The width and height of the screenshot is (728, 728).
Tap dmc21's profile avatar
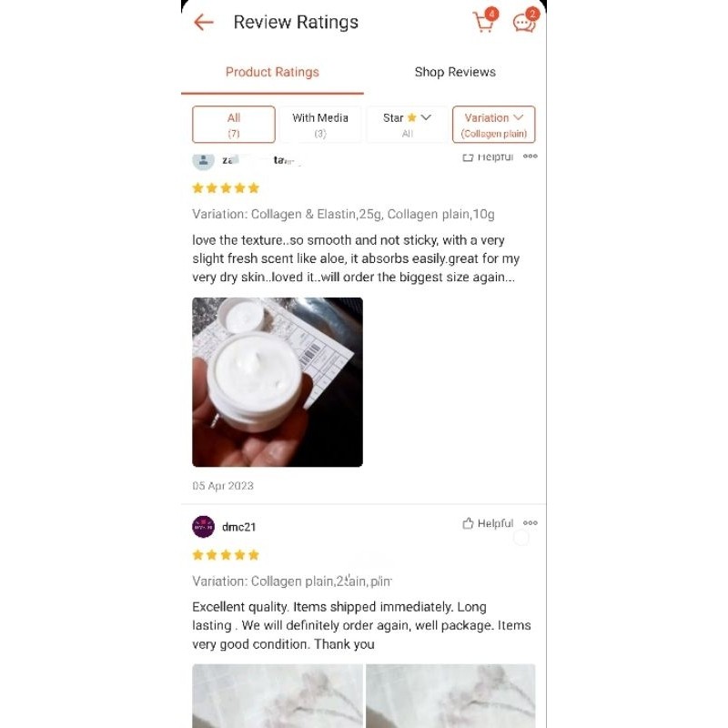pyautogui.click(x=203, y=527)
